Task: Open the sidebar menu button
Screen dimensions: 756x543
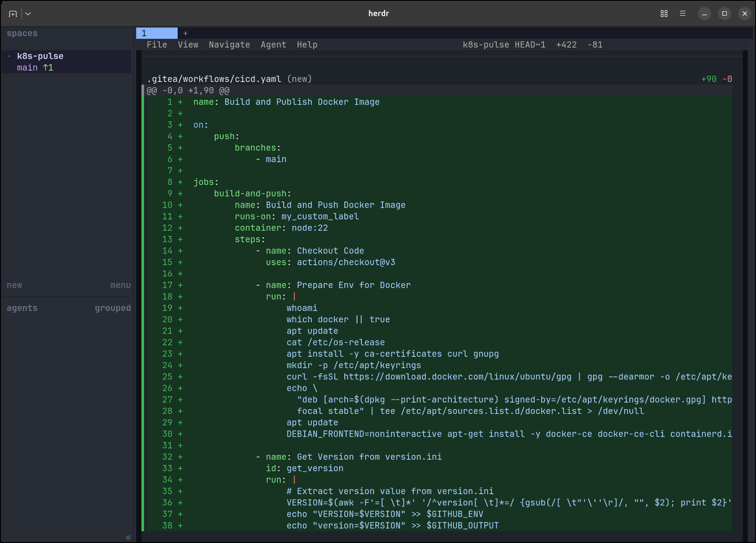Action: [x=120, y=285]
